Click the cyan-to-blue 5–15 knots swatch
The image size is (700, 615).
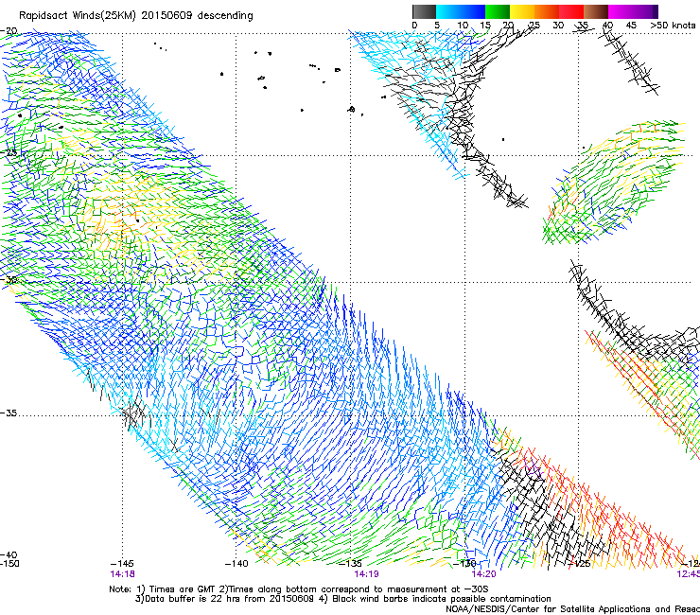[x=461, y=11]
